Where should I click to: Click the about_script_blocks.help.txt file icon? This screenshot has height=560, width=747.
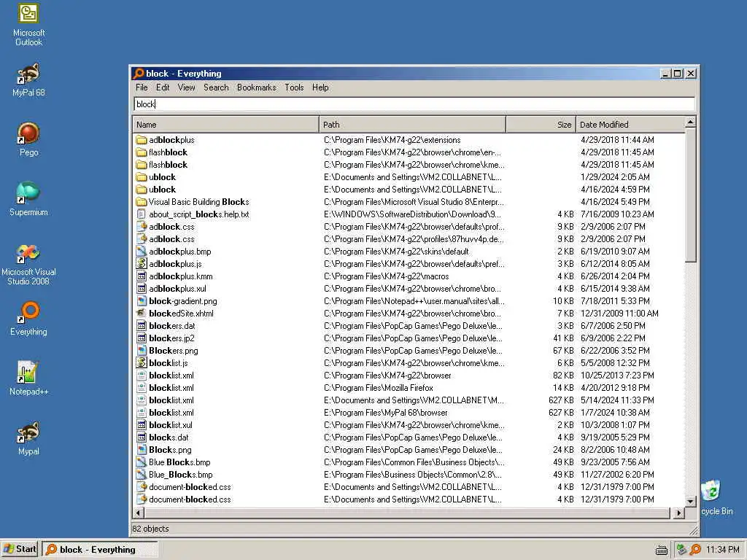click(x=141, y=214)
